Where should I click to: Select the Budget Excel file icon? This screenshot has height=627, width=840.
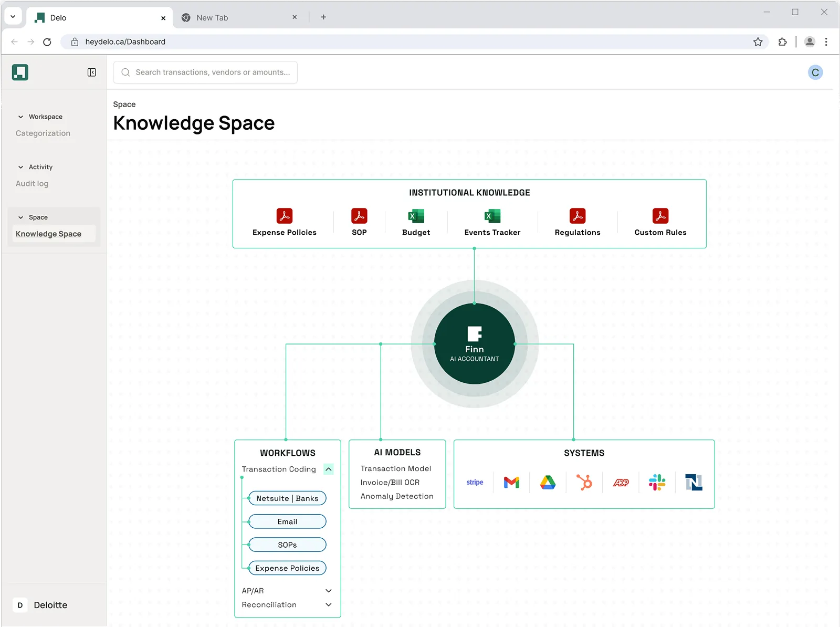point(415,216)
